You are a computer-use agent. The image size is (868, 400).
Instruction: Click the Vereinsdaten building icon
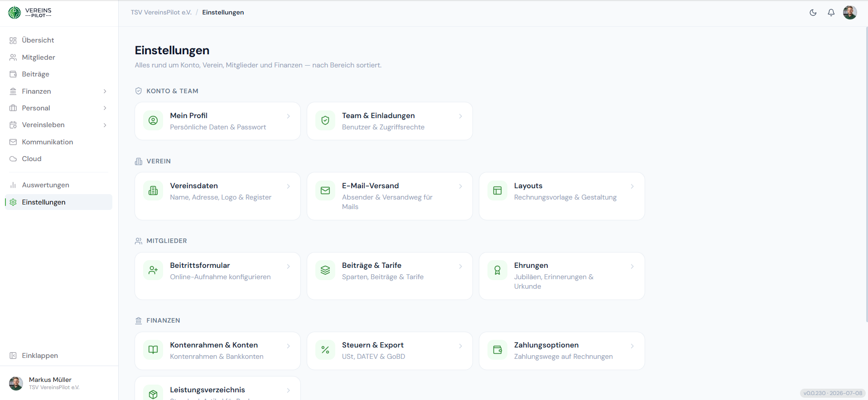click(x=153, y=190)
